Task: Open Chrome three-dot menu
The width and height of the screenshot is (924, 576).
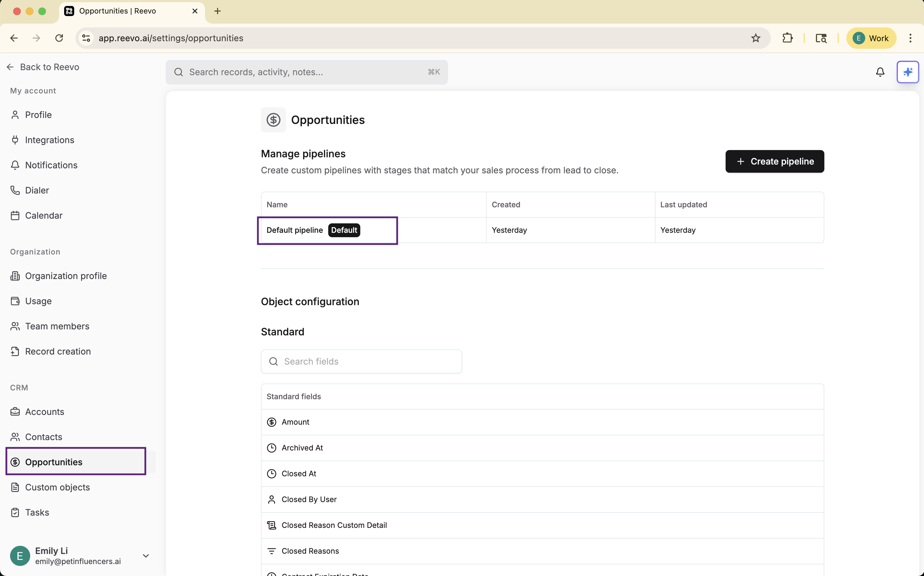Action: (x=910, y=38)
